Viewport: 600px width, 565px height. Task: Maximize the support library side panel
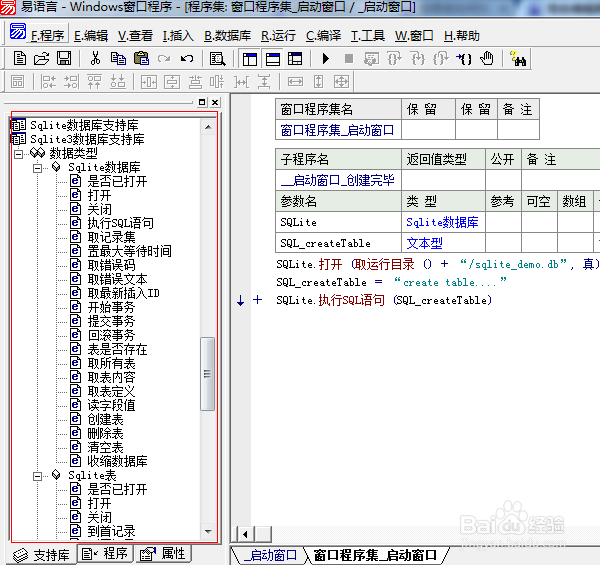[202, 103]
